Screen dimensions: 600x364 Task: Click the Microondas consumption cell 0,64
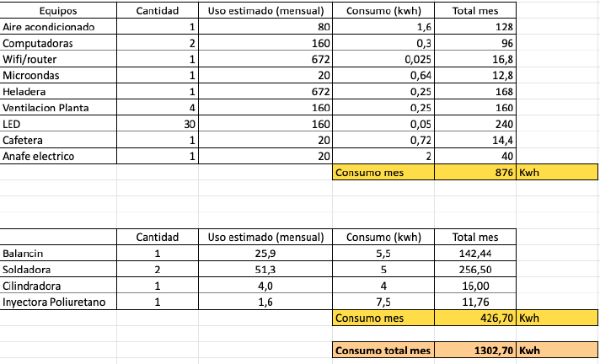(383, 75)
